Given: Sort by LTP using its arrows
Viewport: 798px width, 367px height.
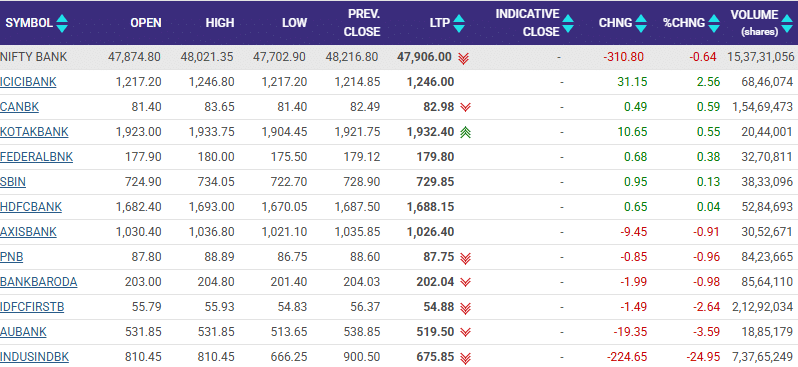Looking at the screenshot, I should click(x=459, y=23).
